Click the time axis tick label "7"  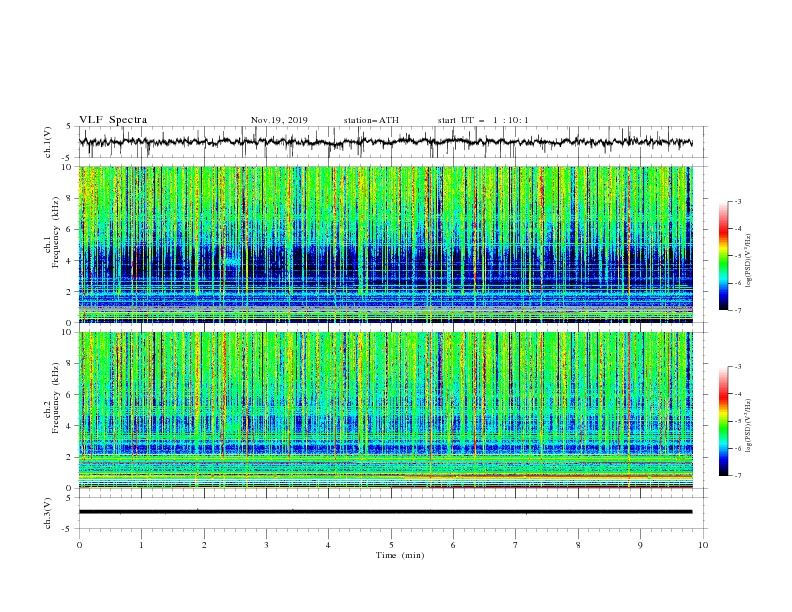point(516,545)
